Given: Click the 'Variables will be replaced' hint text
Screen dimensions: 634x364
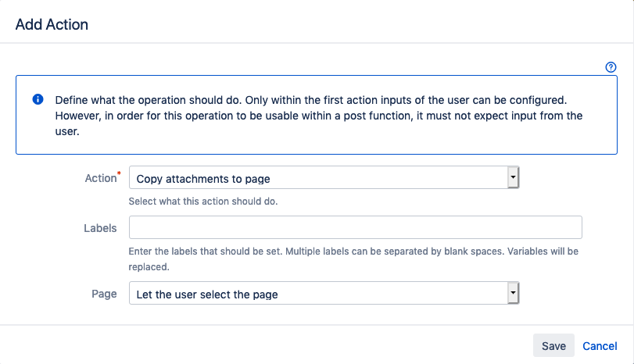Looking at the screenshot, I should [149, 266].
